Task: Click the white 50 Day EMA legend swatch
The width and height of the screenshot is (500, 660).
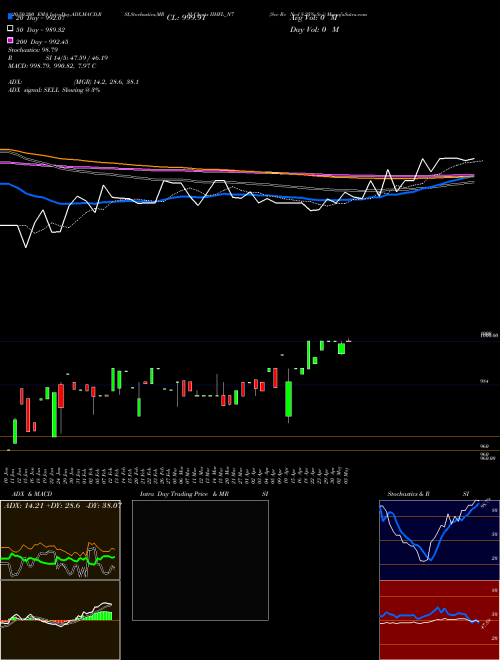Action: pyautogui.click(x=10, y=29)
